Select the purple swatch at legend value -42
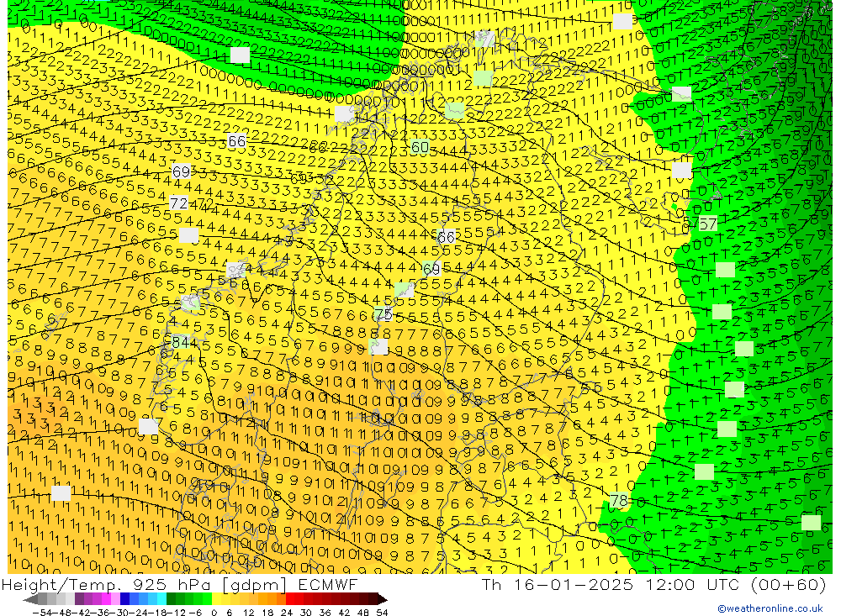Image resolution: width=841 pixels, height=616 pixels. 80,599
